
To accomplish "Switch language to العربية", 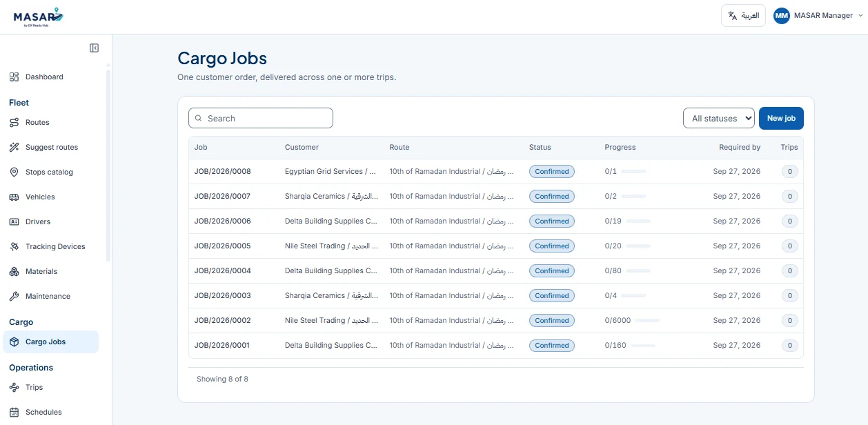I will pyautogui.click(x=743, y=16).
